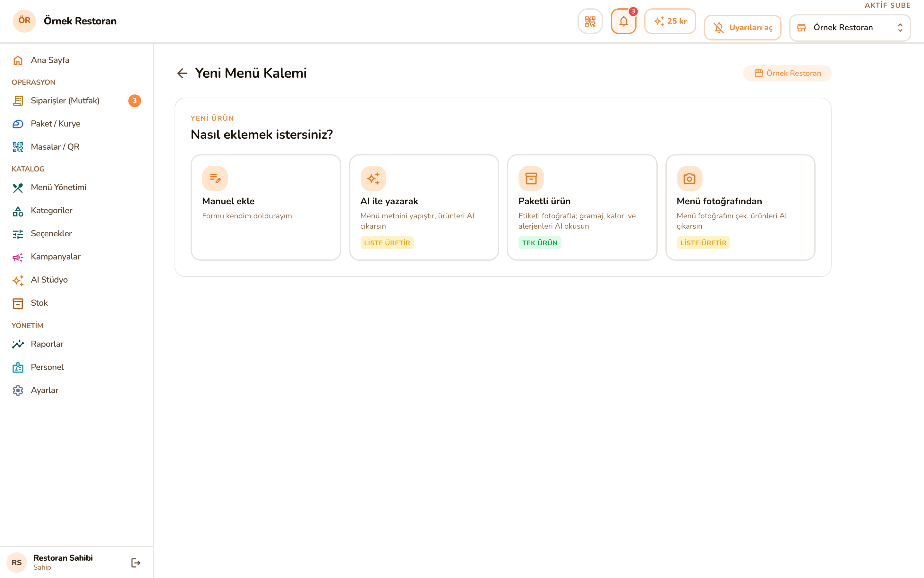Click the Örnek Restoran header title
The image size is (924, 578).
tap(80, 21)
